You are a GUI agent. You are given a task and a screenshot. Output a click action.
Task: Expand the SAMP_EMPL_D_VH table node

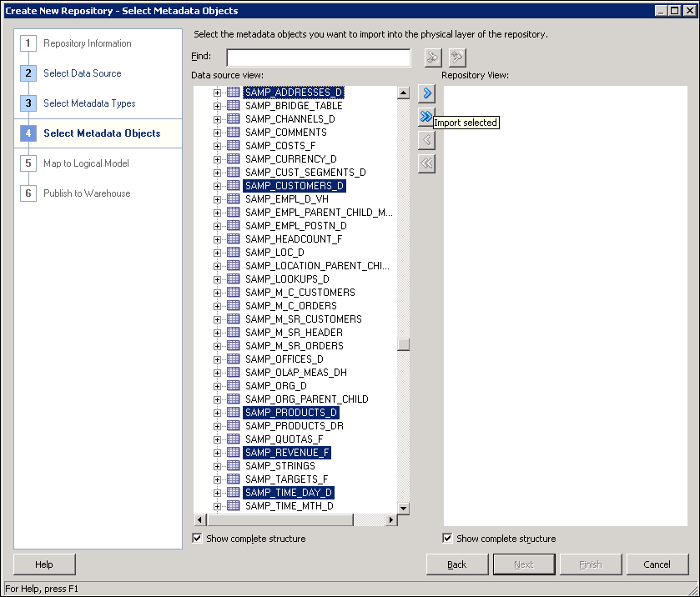click(x=217, y=199)
